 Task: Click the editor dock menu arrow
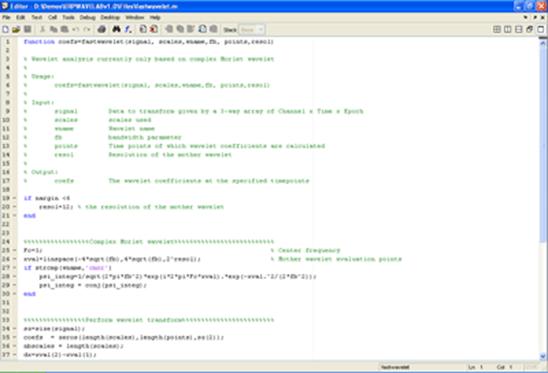[525, 17]
